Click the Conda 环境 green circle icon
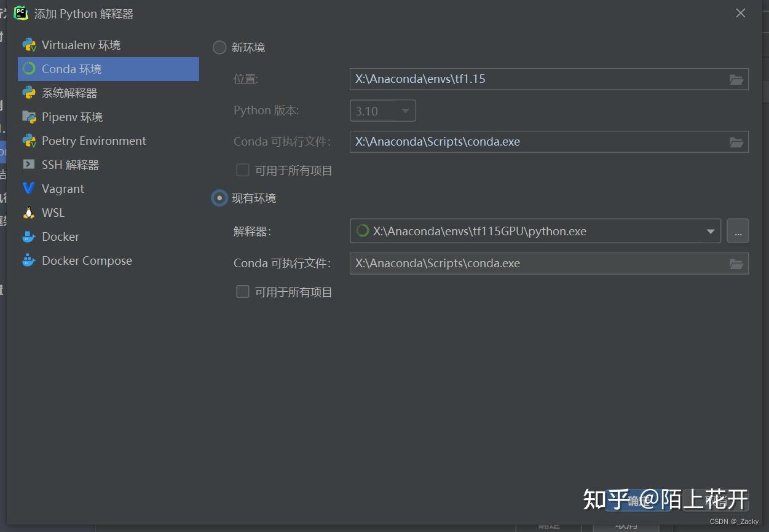This screenshot has width=769, height=532. point(29,69)
